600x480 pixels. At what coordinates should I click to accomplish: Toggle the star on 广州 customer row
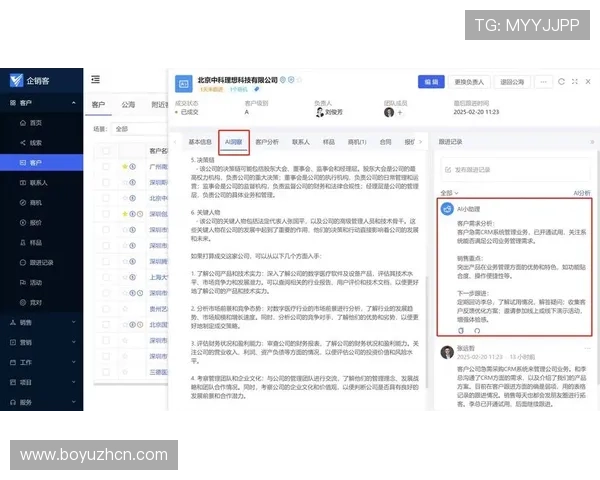125,167
